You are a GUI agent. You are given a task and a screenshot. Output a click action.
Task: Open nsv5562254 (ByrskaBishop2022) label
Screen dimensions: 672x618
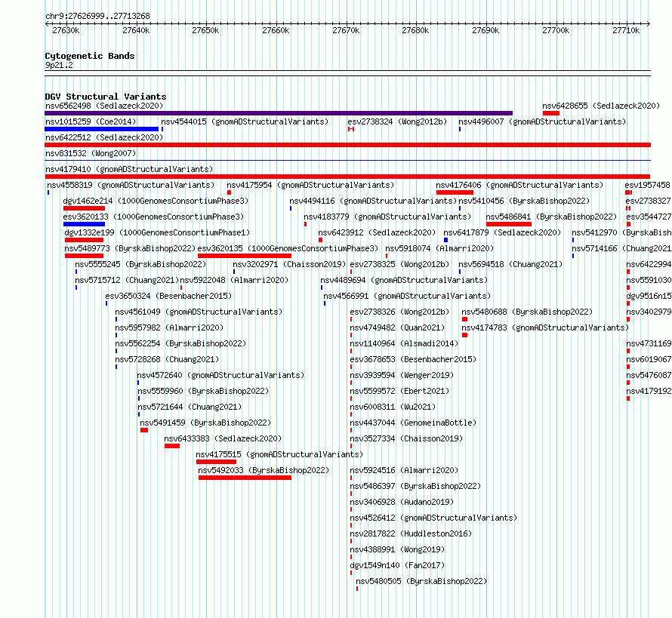[181, 343]
